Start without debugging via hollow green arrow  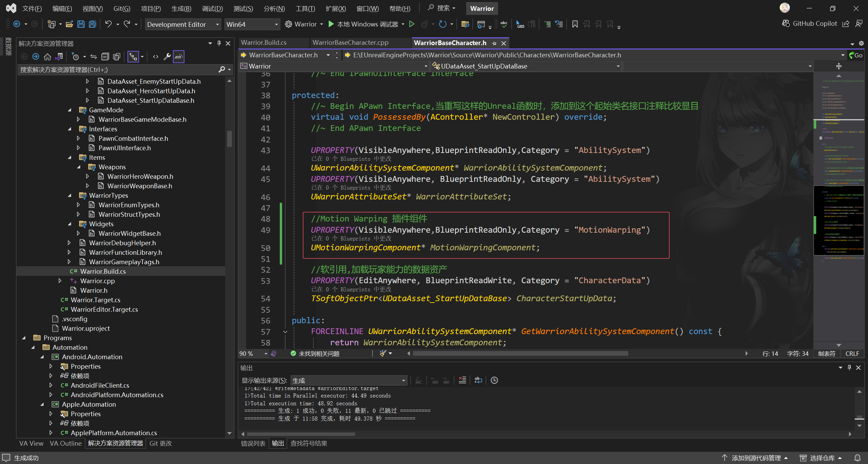pos(412,24)
